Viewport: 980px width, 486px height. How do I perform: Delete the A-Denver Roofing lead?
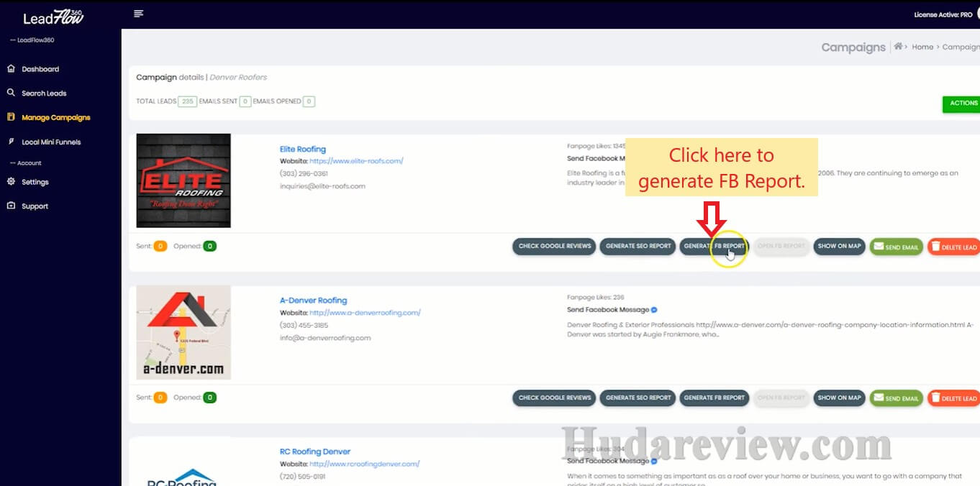coord(953,398)
